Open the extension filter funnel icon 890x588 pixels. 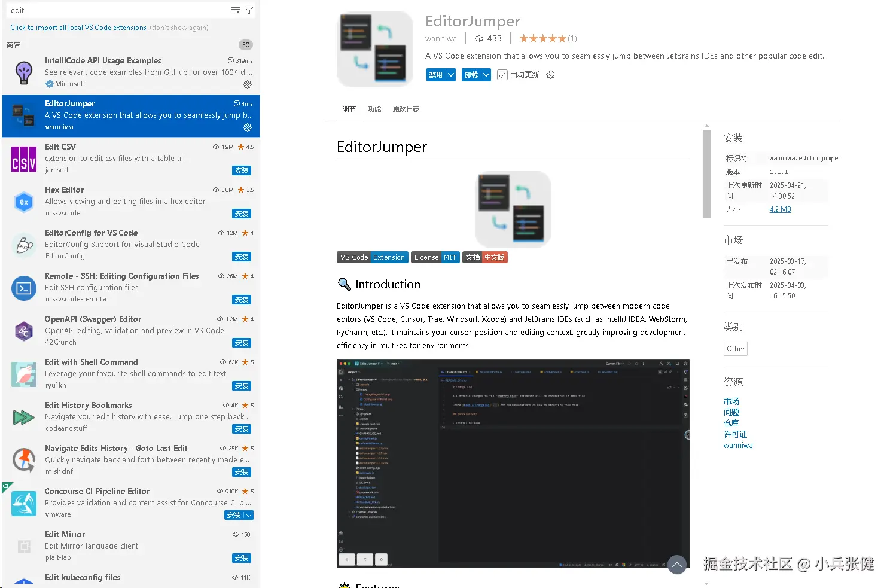[x=249, y=10]
